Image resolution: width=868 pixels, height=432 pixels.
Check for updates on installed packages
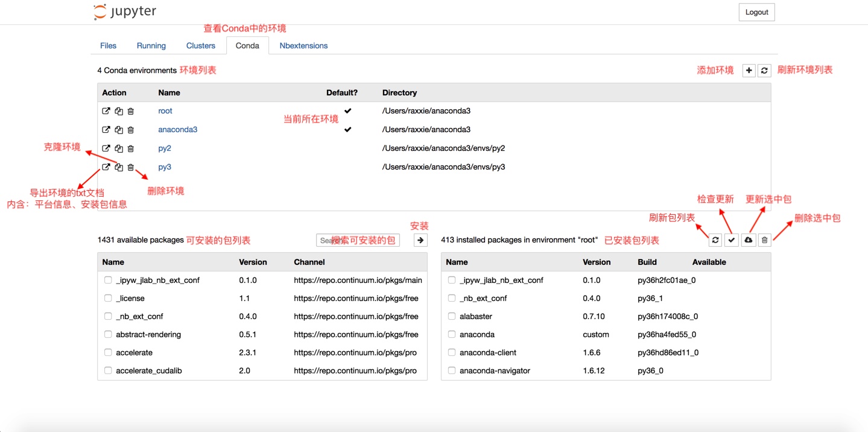coord(731,240)
